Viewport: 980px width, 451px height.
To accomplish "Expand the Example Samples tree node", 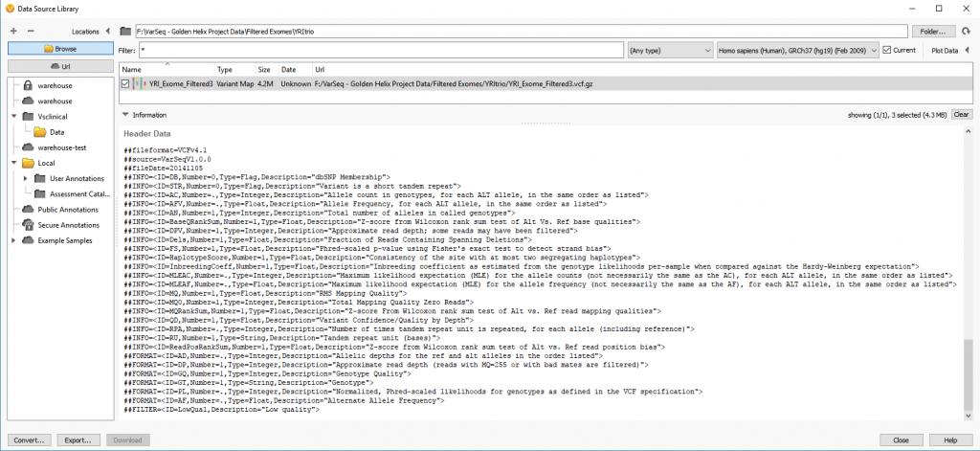I will (x=13, y=241).
